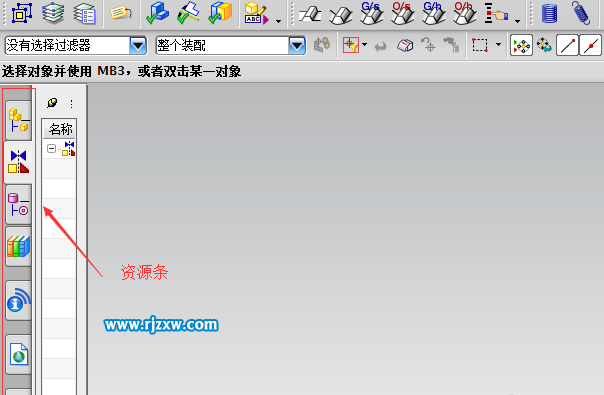This screenshot has width=604, height=395.
Task: Click the layers list icon with checklist
Action: (x=84, y=13)
